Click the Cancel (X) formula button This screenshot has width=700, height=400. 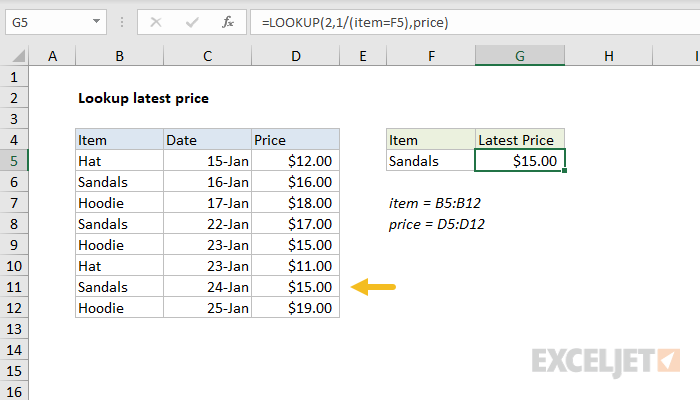(156, 22)
